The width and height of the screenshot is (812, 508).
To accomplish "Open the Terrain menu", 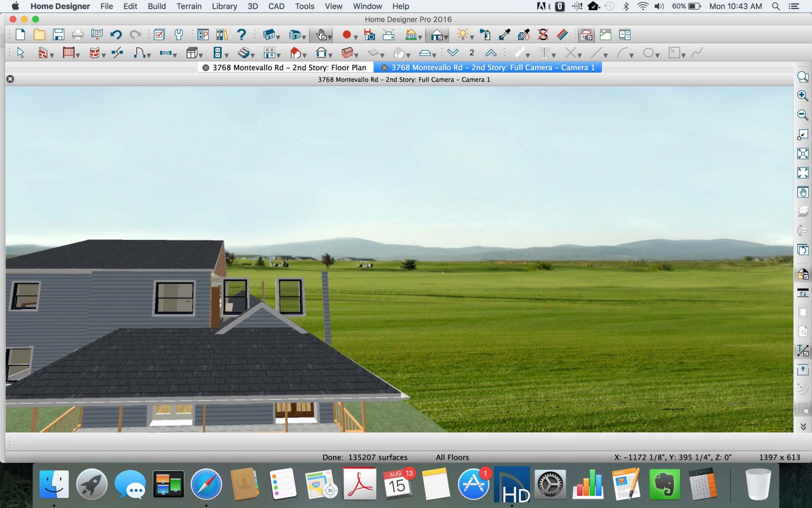I will pyautogui.click(x=189, y=6).
